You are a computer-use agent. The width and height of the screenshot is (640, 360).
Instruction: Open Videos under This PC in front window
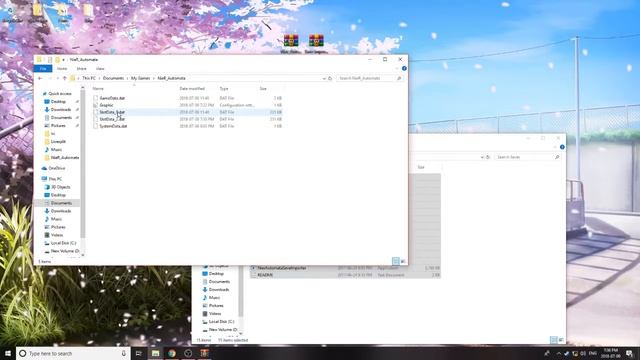(57, 235)
